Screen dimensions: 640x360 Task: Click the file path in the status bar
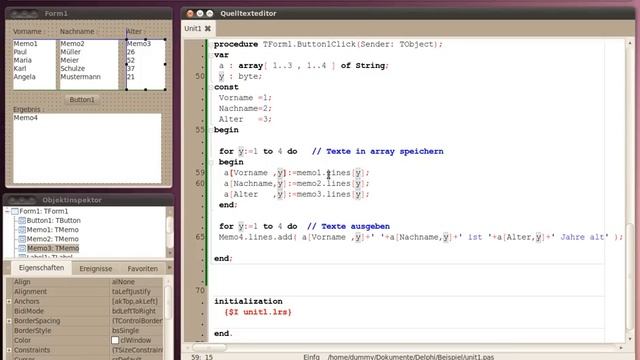click(x=411, y=357)
